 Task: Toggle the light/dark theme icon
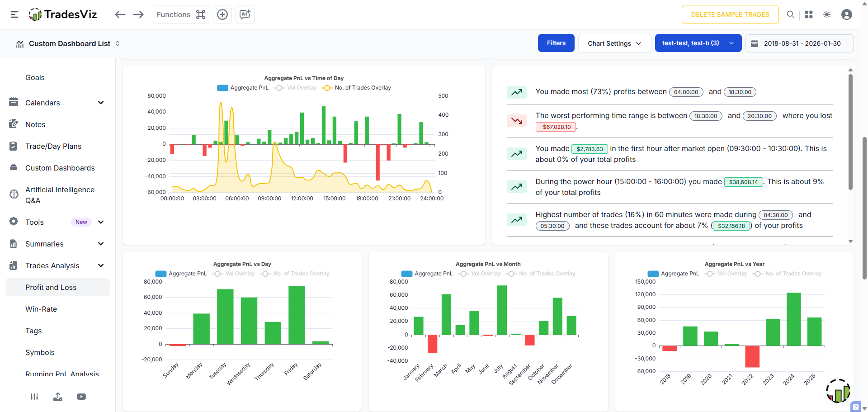[827, 14]
